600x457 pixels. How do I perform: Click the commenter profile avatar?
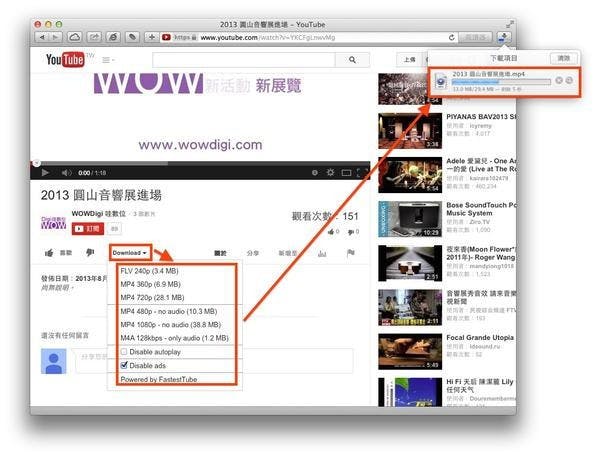point(54,361)
